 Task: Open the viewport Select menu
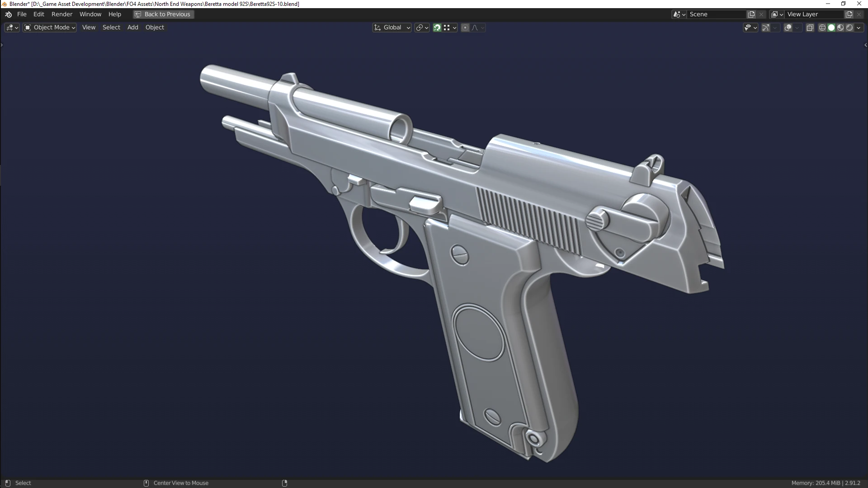coord(111,28)
